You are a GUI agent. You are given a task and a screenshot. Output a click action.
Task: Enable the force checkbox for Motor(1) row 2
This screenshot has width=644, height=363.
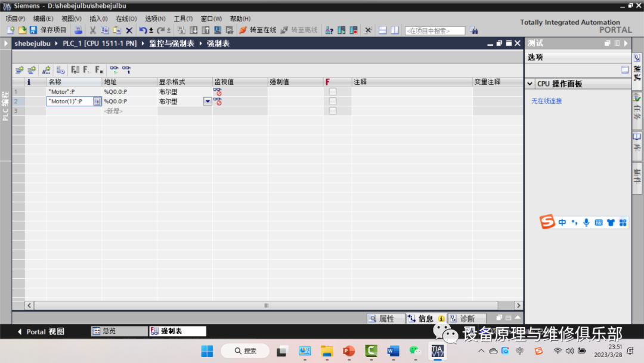pyautogui.click(x=333, y=101)
